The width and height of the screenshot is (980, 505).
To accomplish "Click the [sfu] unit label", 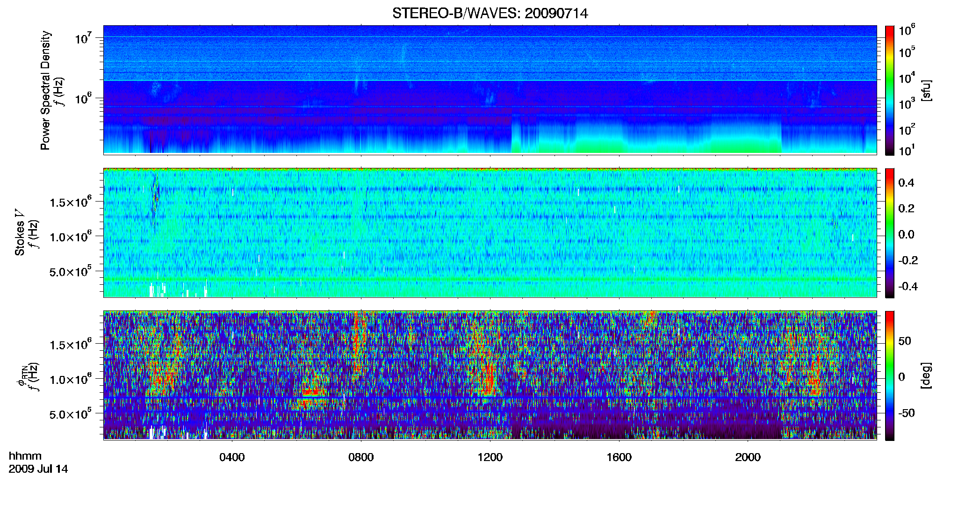I will pos(927,90).
